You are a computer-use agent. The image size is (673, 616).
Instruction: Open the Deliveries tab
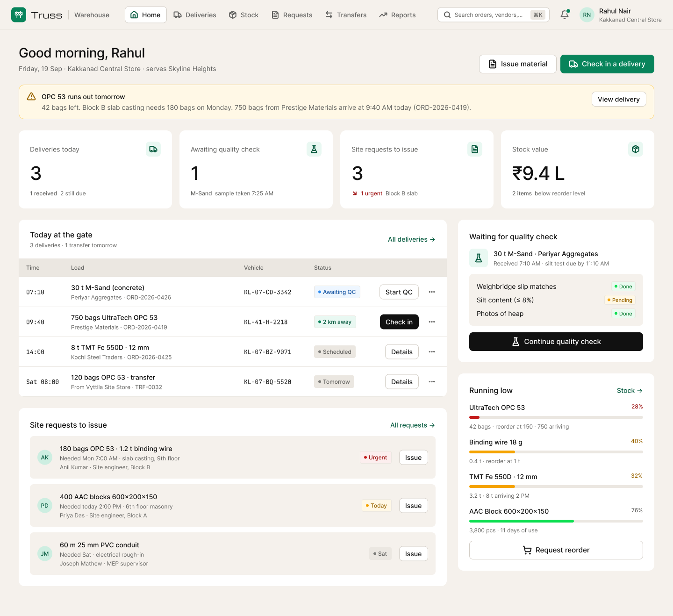click(195, 15)
